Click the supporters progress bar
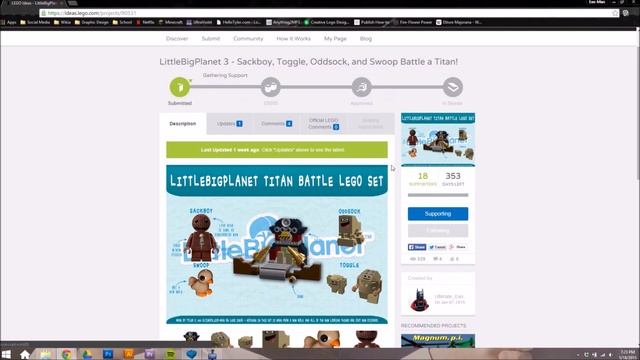This screenshot has width=640, height=360. [438, 195]
